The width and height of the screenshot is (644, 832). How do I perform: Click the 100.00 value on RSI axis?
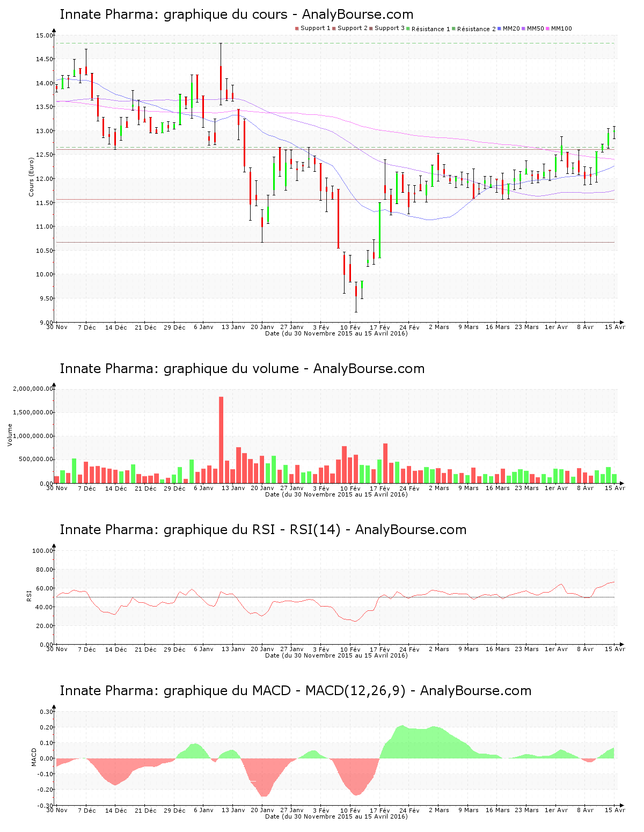(42, 551)
